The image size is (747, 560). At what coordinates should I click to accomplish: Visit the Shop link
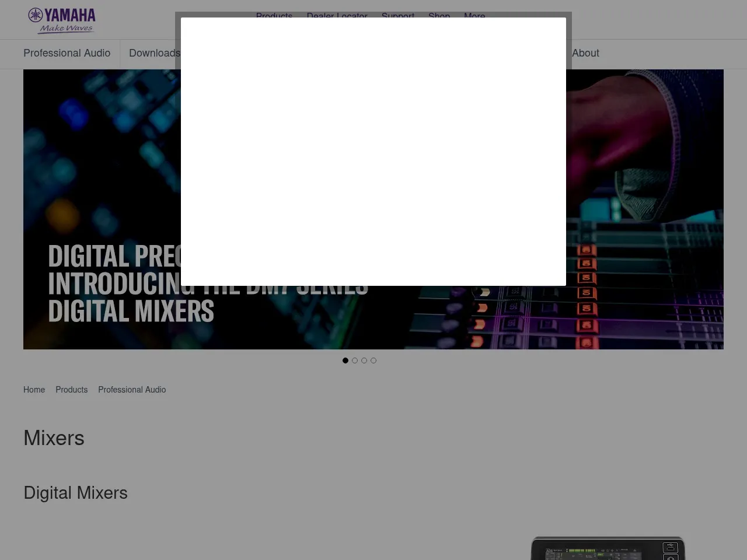tap(439, 15)
